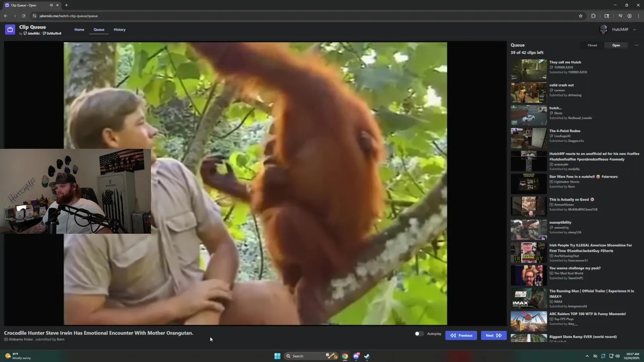Click the current clip title about Steve Irwin
The image size is (644, 362).
click(x=99, y=333)
